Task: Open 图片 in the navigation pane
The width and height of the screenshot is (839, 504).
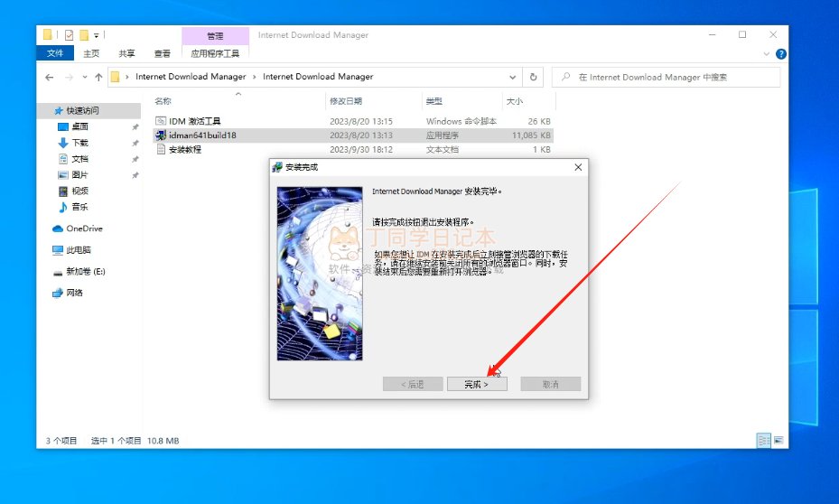Action: tap(79, 174)
